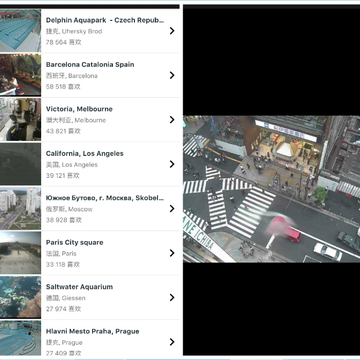This screenshot has width=360, height=360.
Task: Click the 39 121 likes count
Action: (x=63, y=175)
